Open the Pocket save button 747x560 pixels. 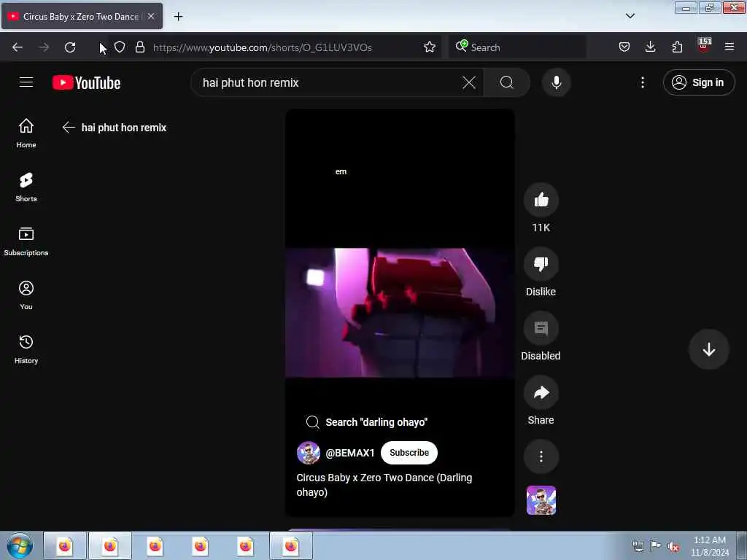[624, 47]
